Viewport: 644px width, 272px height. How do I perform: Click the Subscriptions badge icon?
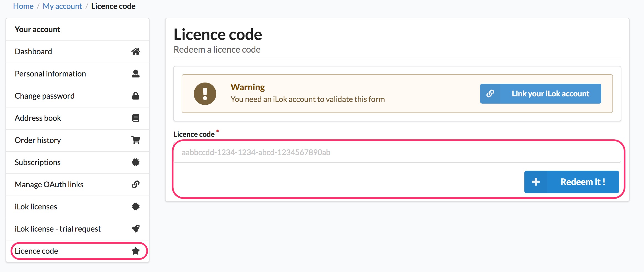click(x=135, y=162)
